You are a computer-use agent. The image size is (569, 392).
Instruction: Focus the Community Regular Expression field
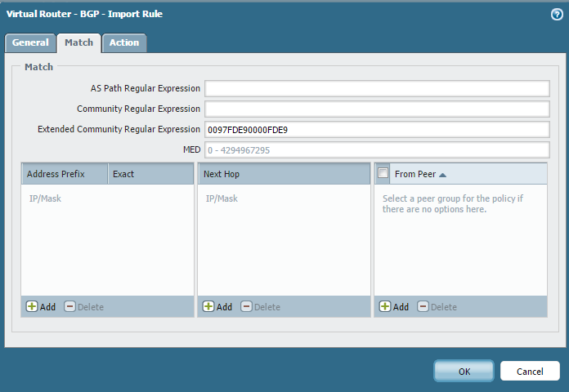(377, 109)
